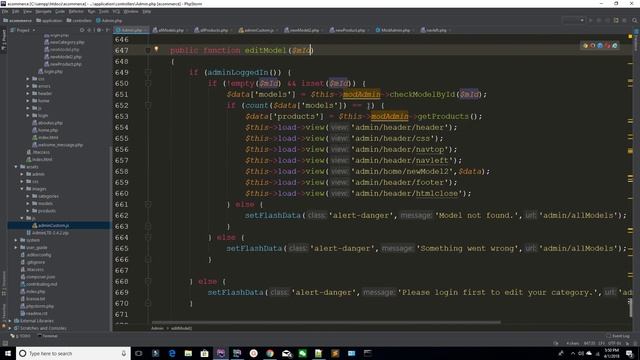
Task: Hide the Project panel with the hide icon
Action: click(107, 30)
